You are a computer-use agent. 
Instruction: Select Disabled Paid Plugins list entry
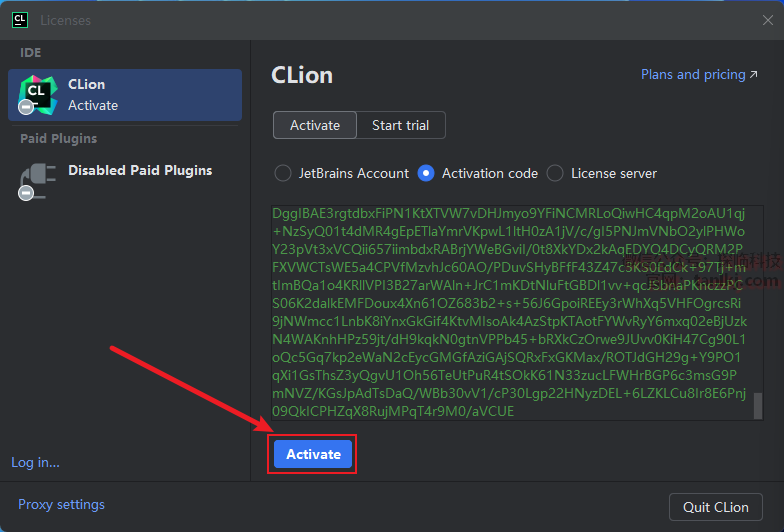[x=140, y=170]
